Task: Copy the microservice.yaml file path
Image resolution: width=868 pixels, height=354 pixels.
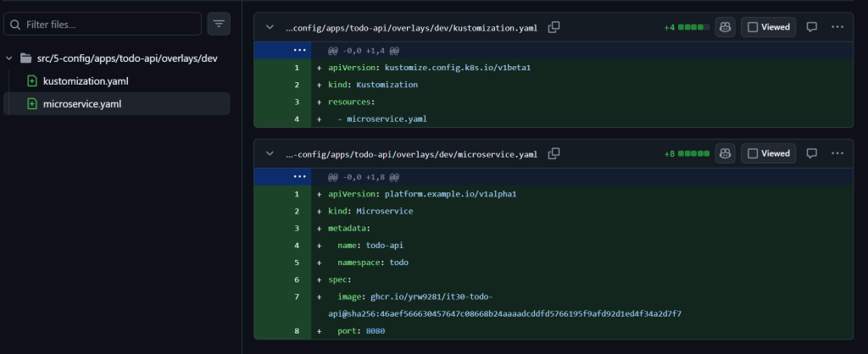Action: point(554,153)
